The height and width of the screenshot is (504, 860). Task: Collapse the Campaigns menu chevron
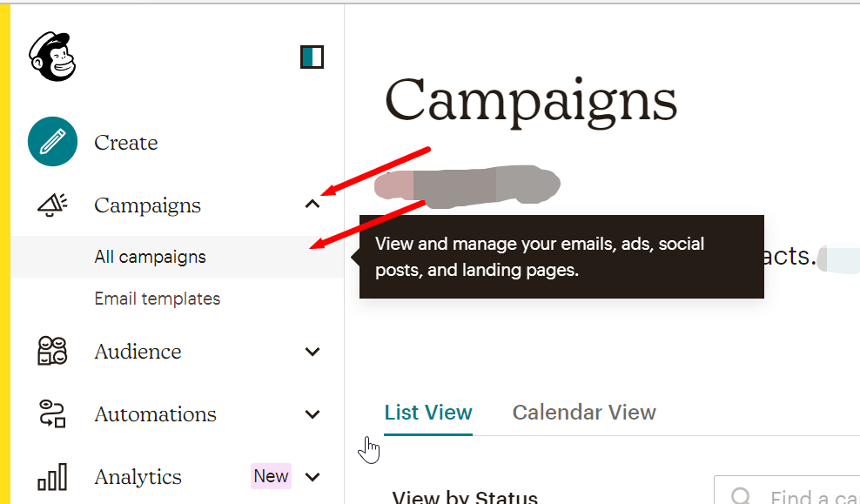pyautogui.click(x=313, y=205)
